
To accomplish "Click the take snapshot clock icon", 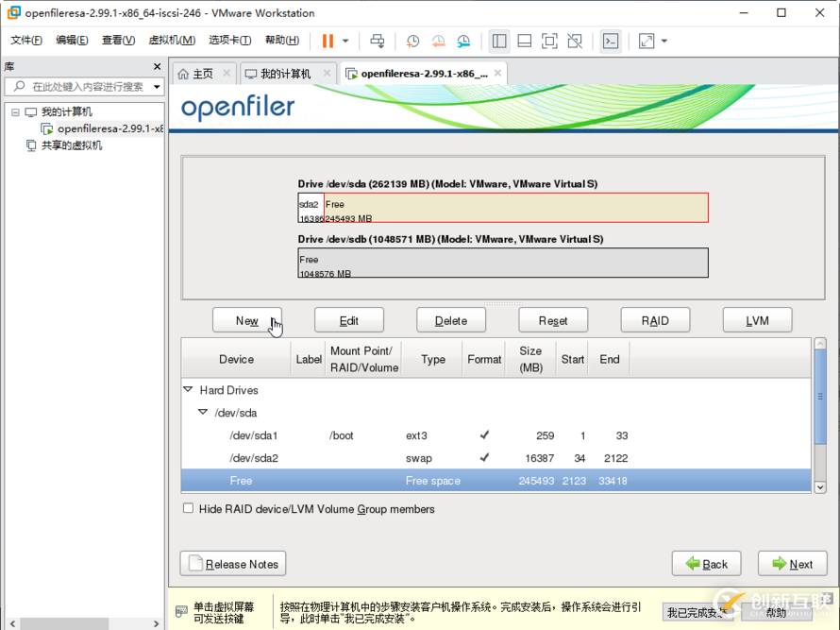I will point(413,41).
